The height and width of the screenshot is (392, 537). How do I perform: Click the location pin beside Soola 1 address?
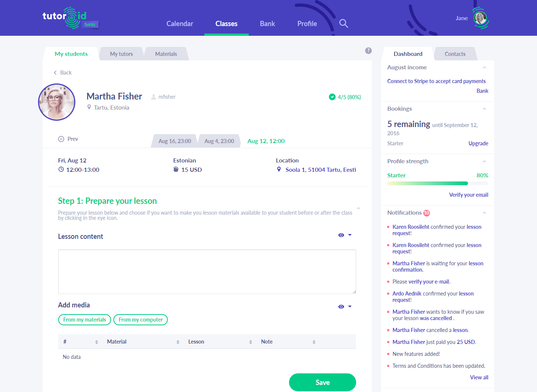[279, 170]
